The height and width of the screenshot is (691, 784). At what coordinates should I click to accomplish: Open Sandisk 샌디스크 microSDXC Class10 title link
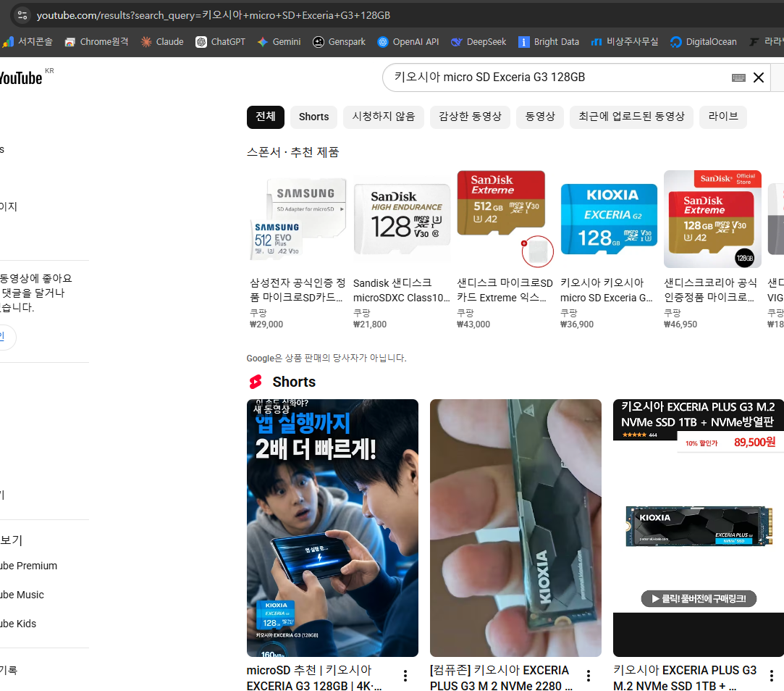tap(402, 290)
